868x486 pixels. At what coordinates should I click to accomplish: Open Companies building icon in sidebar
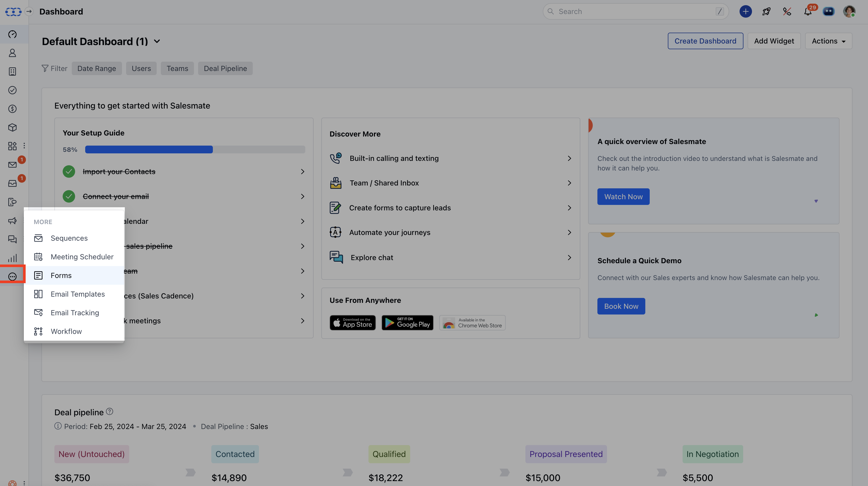12,72
